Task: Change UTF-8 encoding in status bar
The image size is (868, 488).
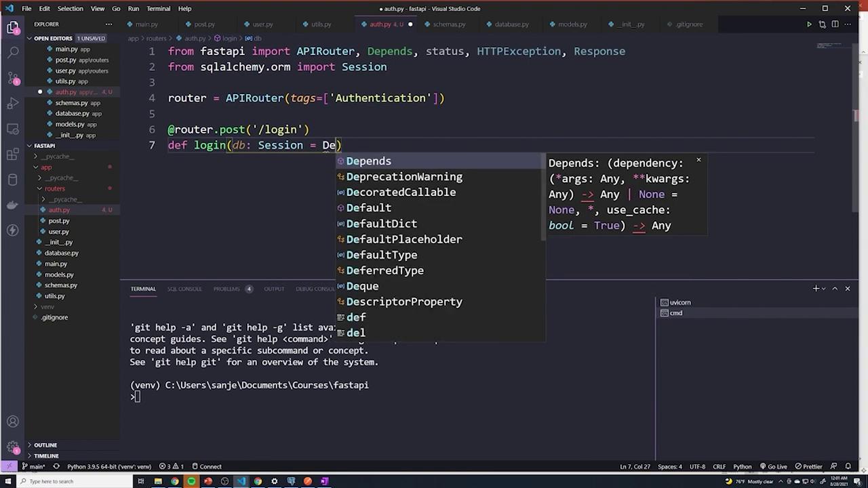Action: click(697, 466)
